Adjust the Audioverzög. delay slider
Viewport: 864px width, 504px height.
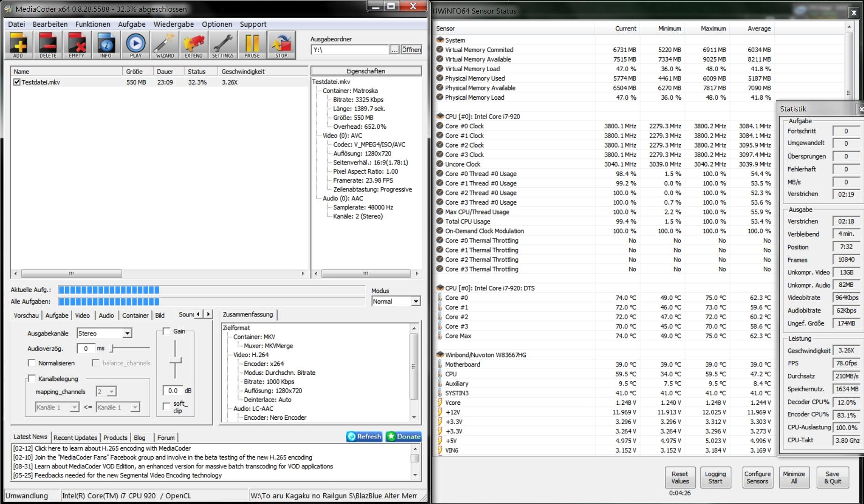pyautogui.click(x=112, y=348)
